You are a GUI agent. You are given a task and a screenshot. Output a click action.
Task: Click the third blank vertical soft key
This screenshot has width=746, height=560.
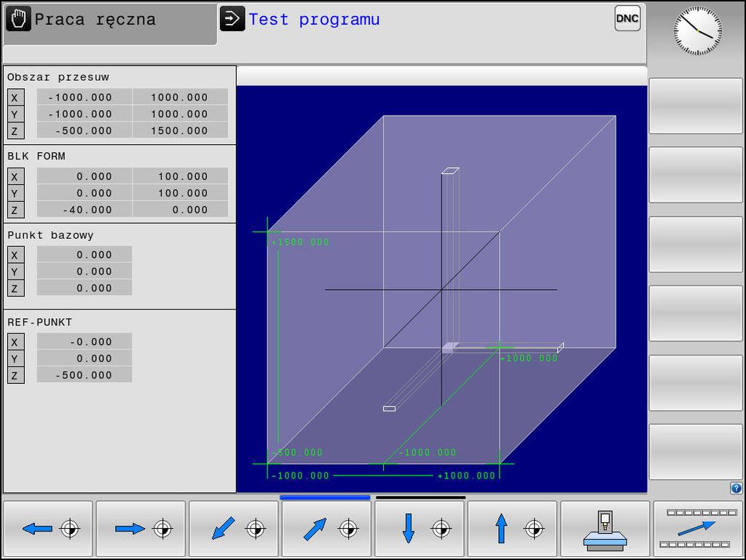(x=696, y=245)
